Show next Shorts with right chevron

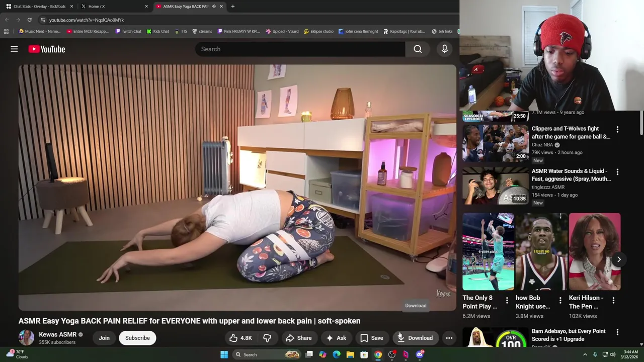tap(619, 259)
